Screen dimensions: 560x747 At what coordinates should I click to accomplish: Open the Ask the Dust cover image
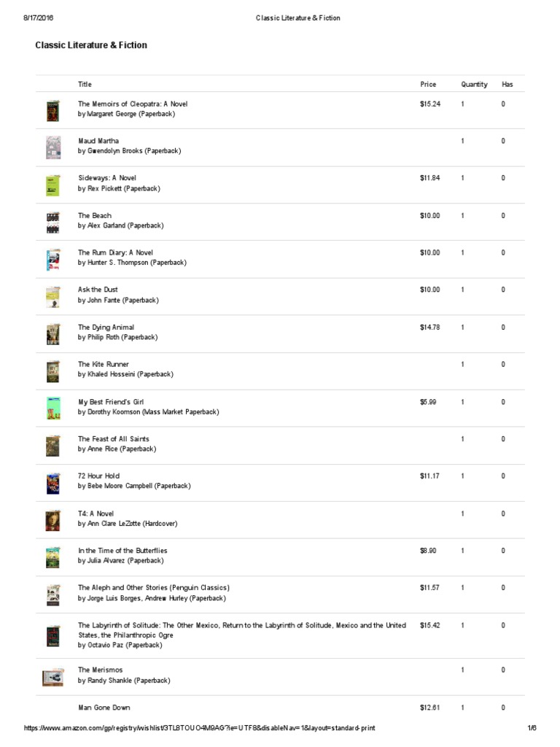pyautogui.click(x=52, y=297)
